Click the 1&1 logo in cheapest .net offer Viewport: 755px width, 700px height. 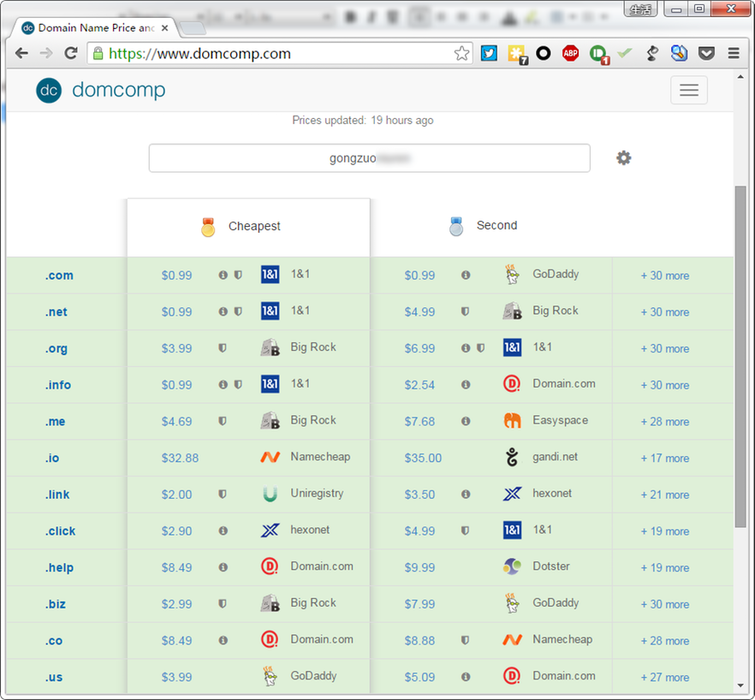270,311
